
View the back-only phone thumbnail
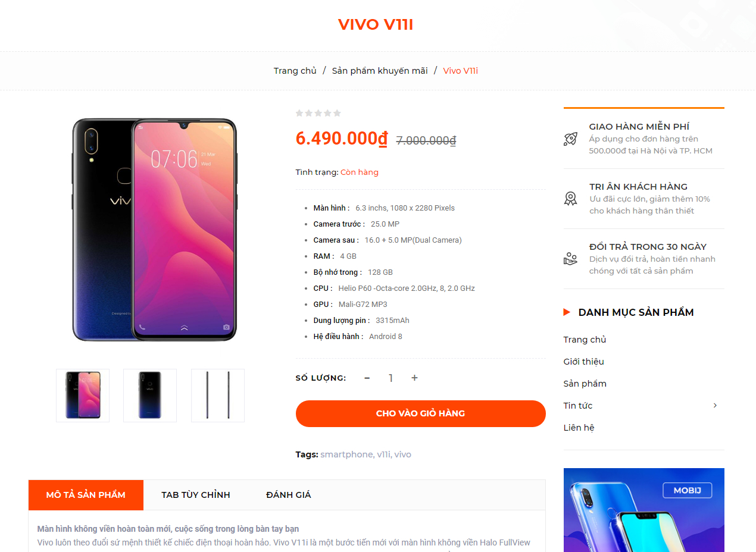tap(150, 396)
